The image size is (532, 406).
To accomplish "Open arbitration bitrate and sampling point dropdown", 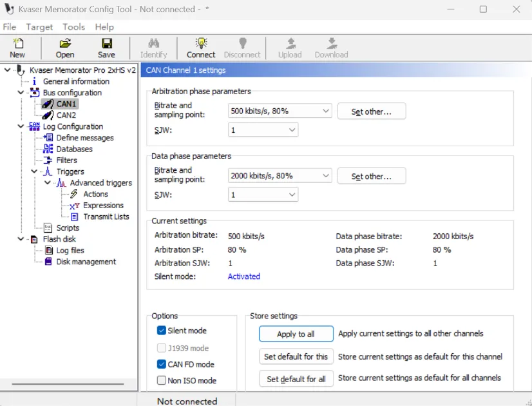I will click(280, 111).
